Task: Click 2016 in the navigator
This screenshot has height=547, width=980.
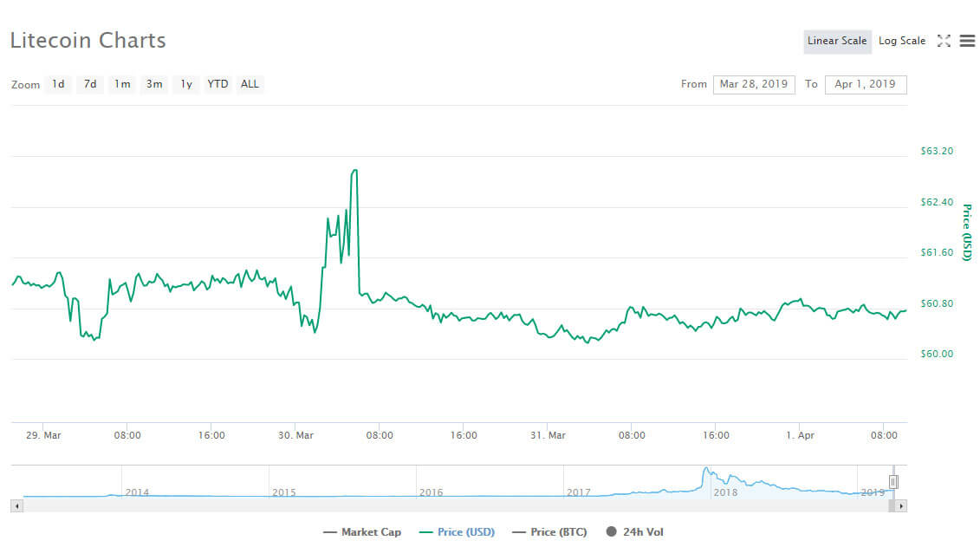Action: 432,492
